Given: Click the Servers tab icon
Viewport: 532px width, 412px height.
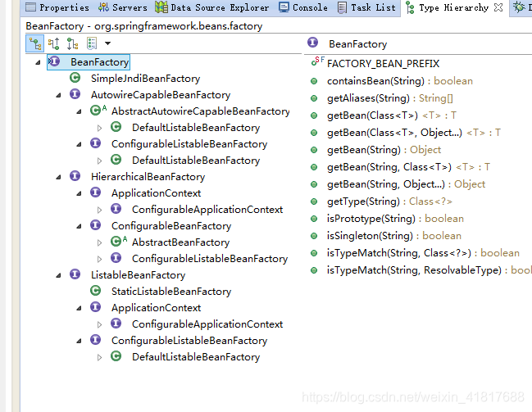Looking at the screenshot, I should [x=103, y=7].
